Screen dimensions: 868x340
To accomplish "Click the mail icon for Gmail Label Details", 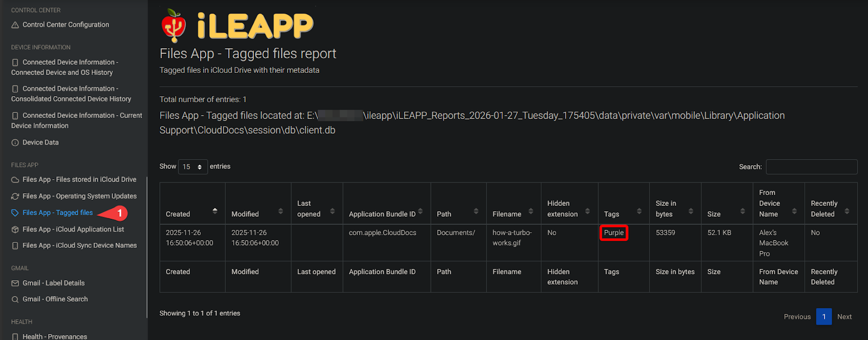I will click(x=15, y=284).
